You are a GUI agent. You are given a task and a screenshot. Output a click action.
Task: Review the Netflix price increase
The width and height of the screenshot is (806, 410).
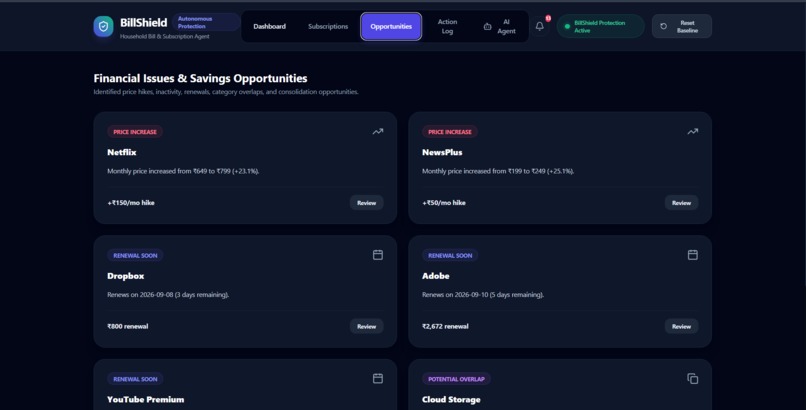(x=367, y=203)
